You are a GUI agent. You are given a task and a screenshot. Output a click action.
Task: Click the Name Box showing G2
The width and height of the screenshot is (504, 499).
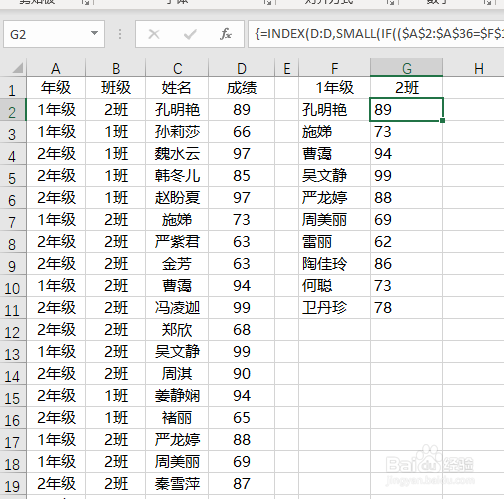[54, 34]
